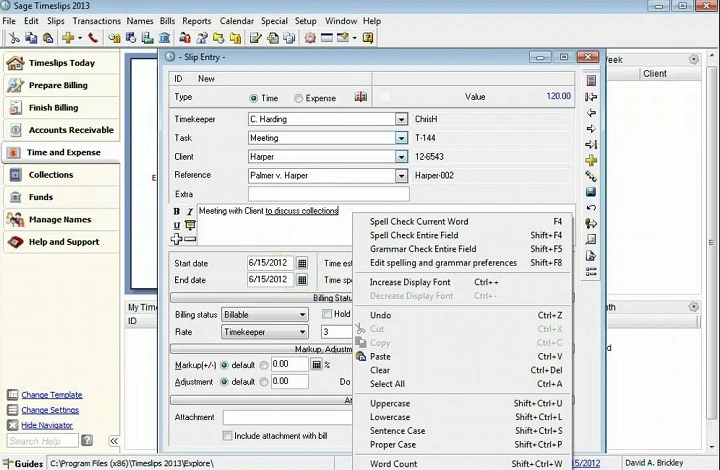The width and height of the screenshot is (720, 470).
Task: Click the help question mark toolbar icon
Action: pos(368,38)
